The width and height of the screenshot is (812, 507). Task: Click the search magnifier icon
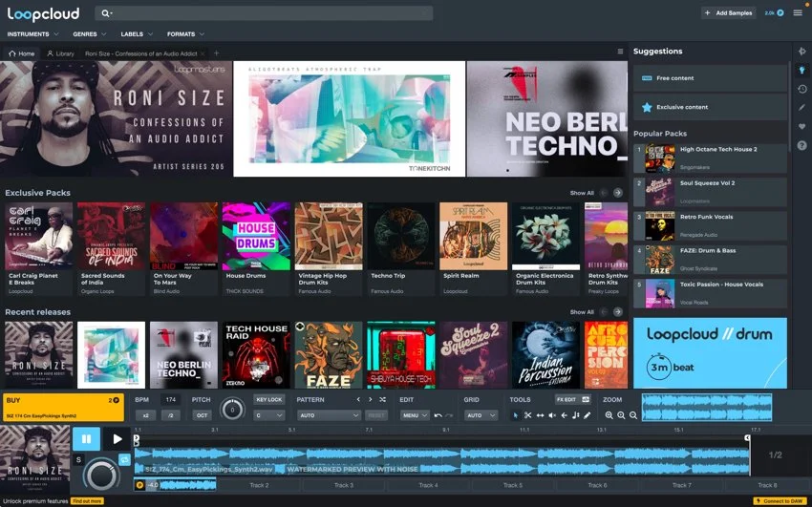click(x=105, y=13)
